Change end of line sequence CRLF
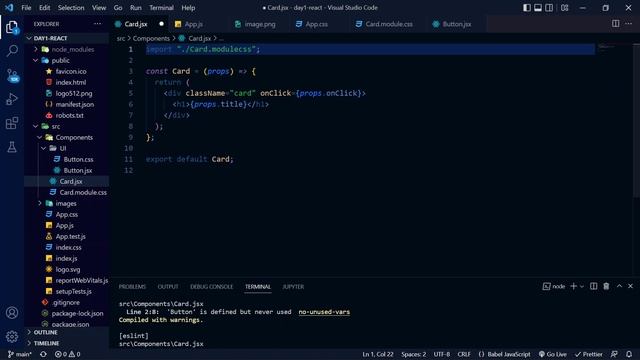 click(464, 354)
